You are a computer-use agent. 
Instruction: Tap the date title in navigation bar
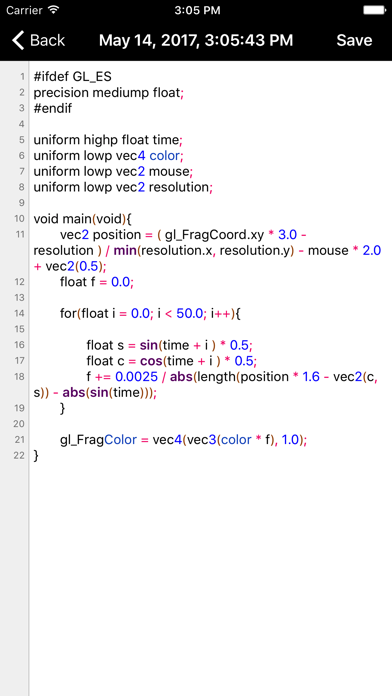click(x=196, y=40)
